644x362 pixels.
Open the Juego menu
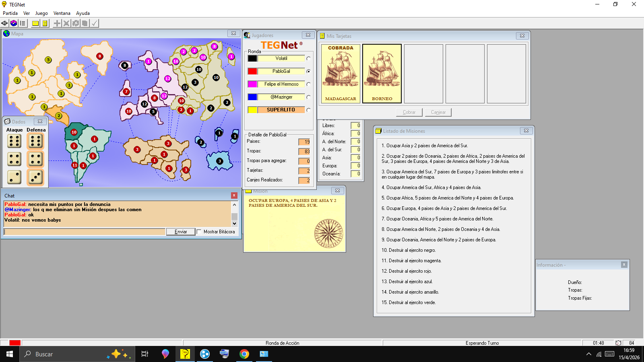[41, 13]
